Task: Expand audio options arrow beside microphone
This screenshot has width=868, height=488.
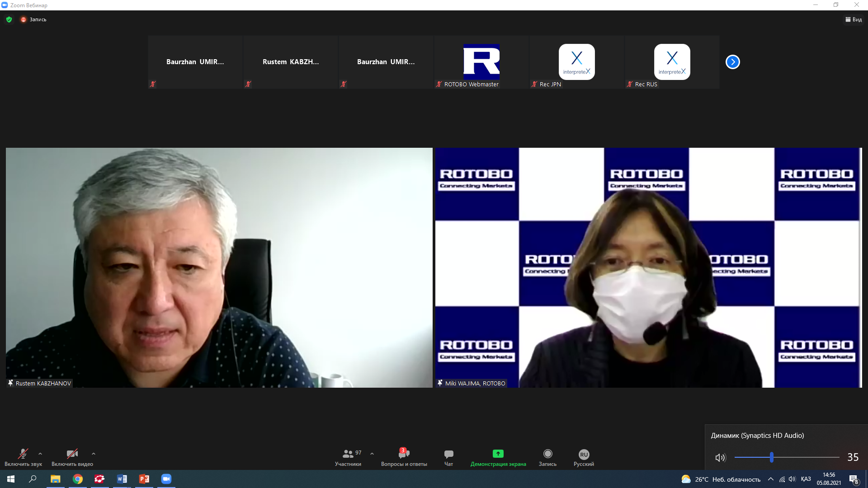Action: click(40, 454)
